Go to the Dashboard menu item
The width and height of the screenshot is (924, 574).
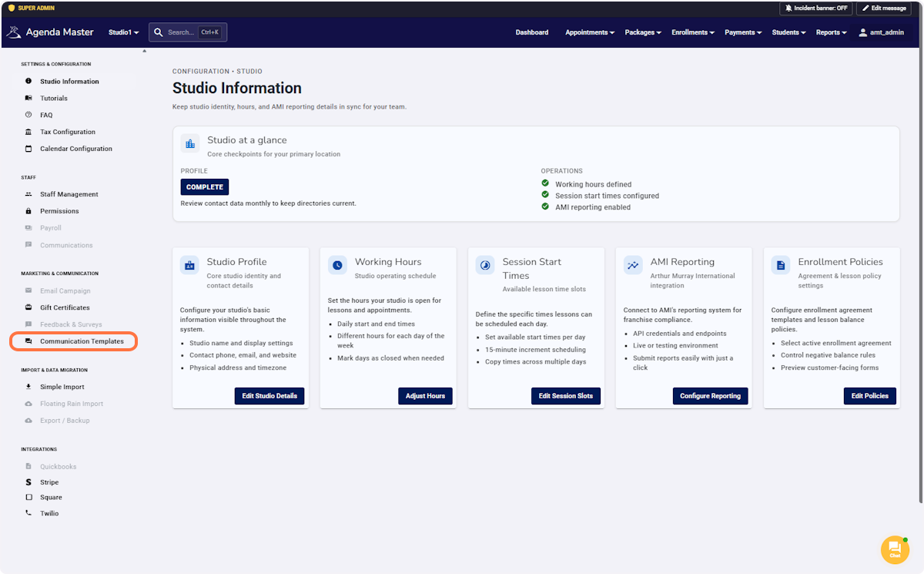pyautogui.click(x=532, y=32)
